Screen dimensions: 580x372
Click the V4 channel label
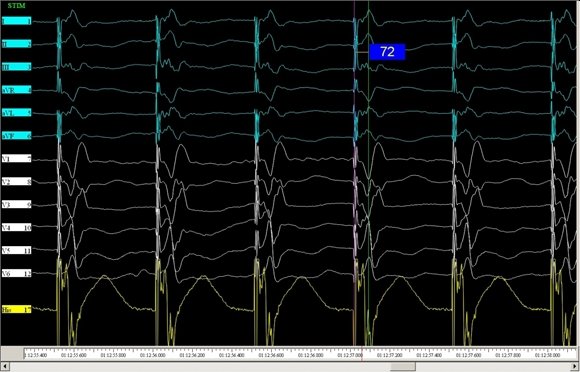point(17,227)
